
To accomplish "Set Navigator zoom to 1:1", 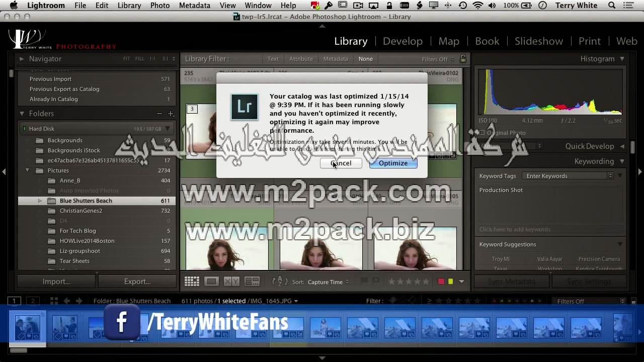I will point(152,59).
